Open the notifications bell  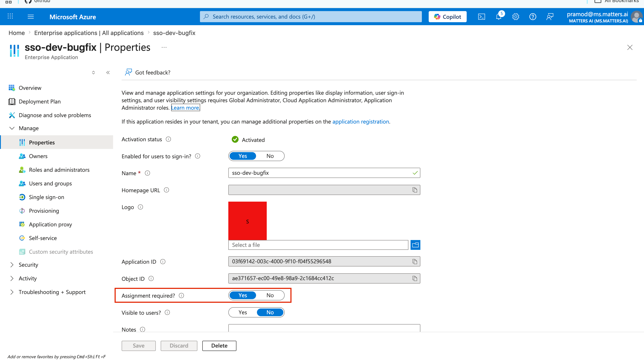coord(499,16)
